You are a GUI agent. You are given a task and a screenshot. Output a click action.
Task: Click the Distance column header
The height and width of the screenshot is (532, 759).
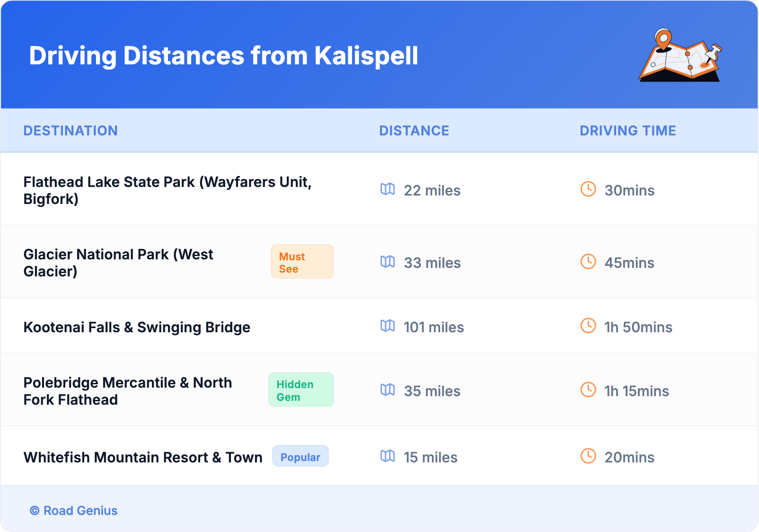tap(414, 131)
